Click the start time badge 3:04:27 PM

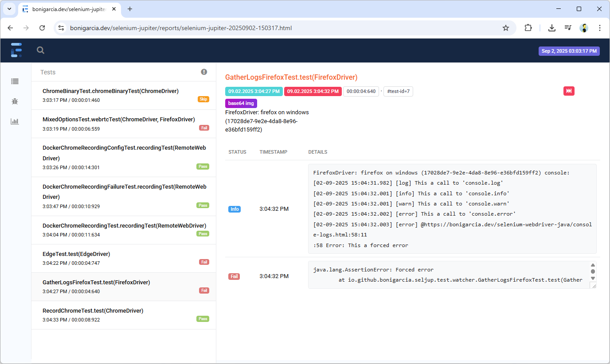click(254, 91)
